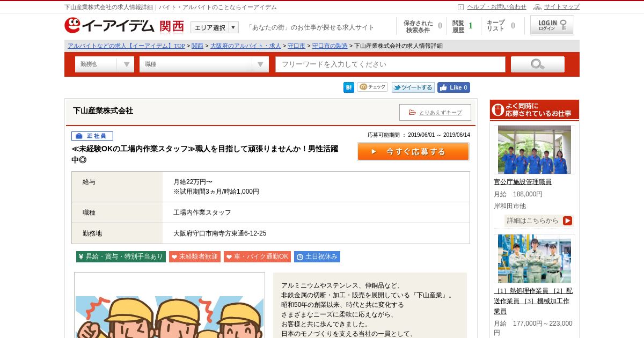The height and width of the screenshot is (338, 644).
Task: Open 保存された検索条件 counter
Action: point(423,26)
